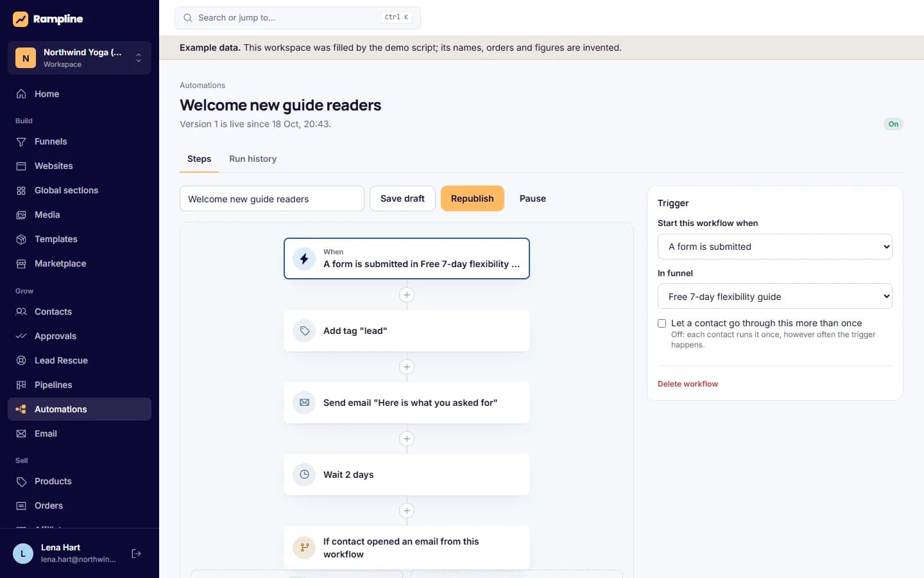Open Home from the sidebar
This screenshot has height=578, width=924.
80,94
